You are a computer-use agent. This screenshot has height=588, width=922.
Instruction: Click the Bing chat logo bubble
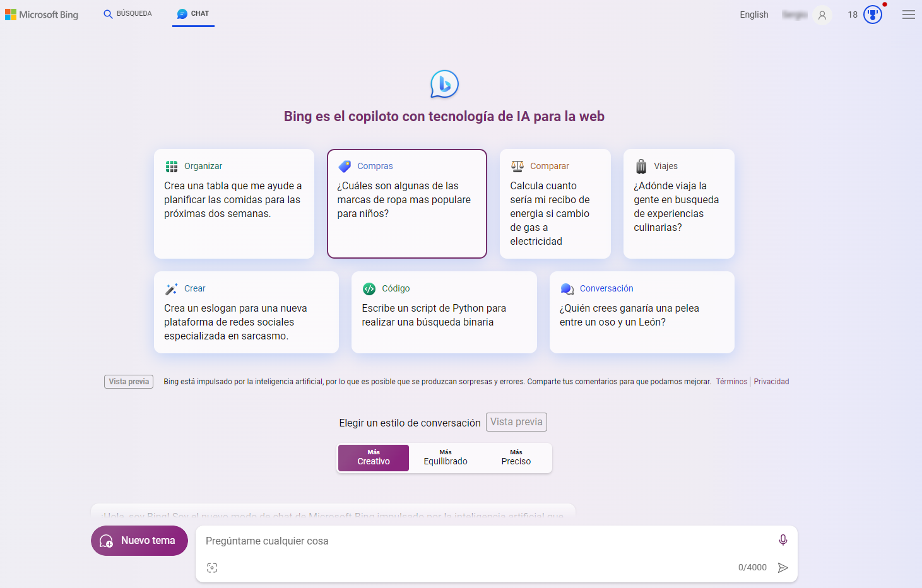444,84
